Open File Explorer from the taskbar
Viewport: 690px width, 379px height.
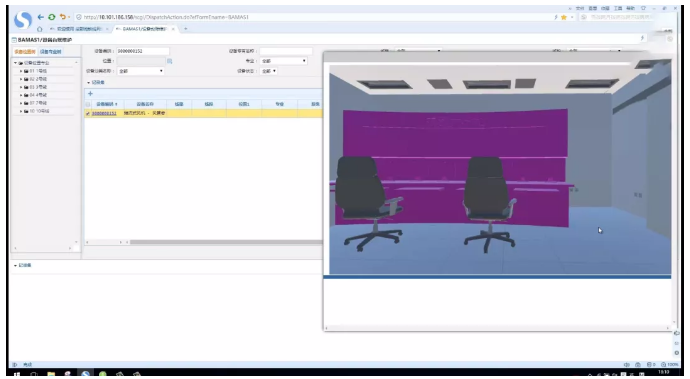[x=51, y=374]
